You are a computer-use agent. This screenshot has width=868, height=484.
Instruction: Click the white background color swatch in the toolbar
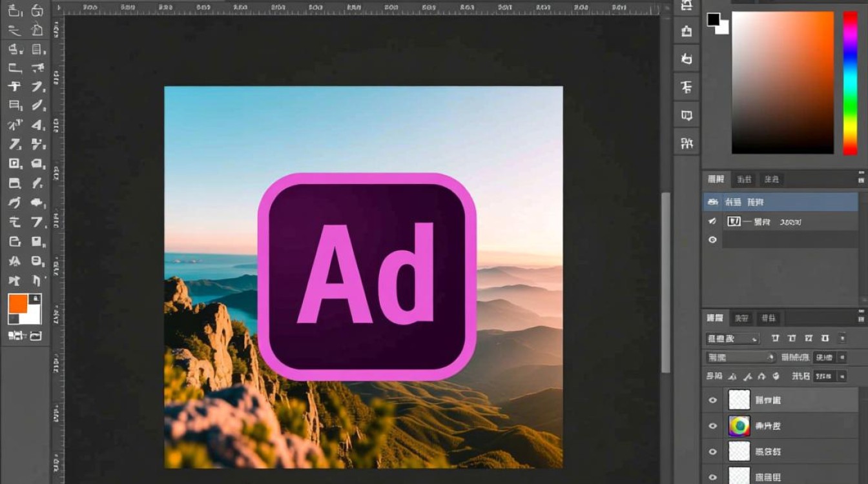pos(32,315)
